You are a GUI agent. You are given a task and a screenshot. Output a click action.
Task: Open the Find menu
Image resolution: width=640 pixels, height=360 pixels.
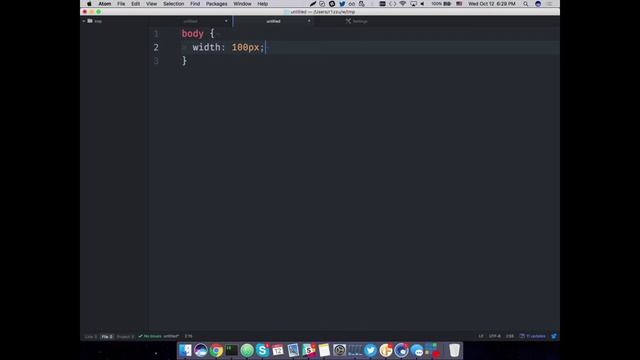(x=195, y=4)
